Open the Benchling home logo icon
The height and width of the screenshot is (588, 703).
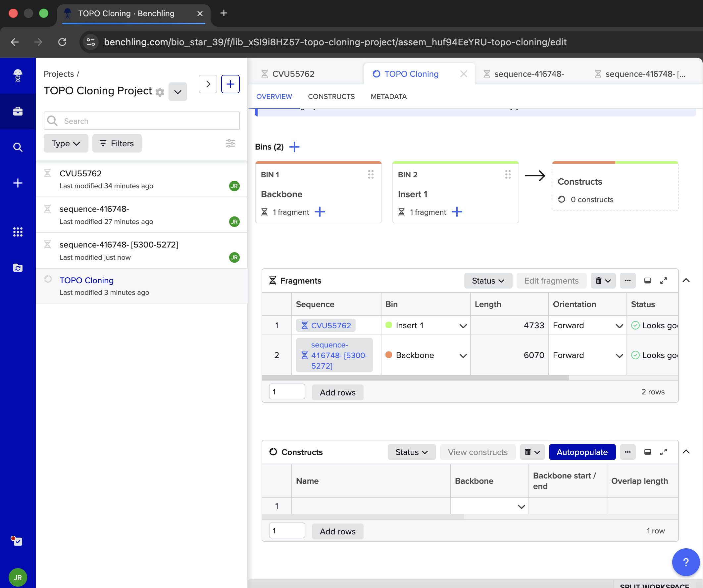(x=18, y=75)
